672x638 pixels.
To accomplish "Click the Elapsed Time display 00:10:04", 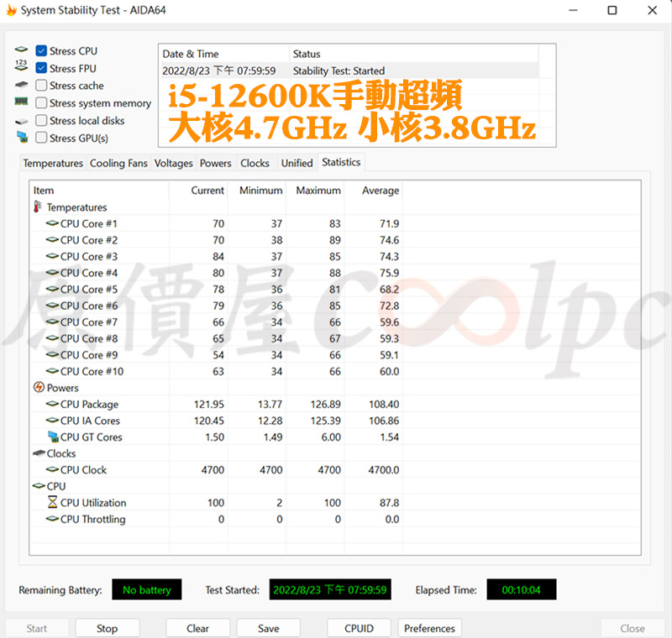I will (521, 589).
